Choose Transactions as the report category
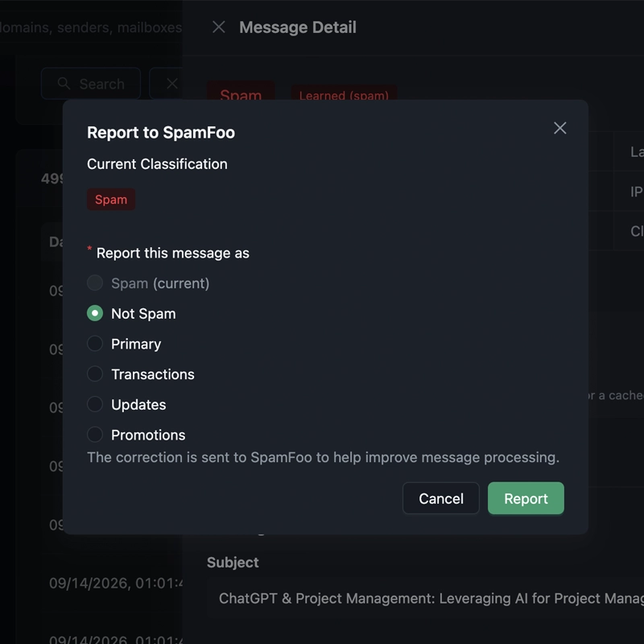 coord(95,374)
